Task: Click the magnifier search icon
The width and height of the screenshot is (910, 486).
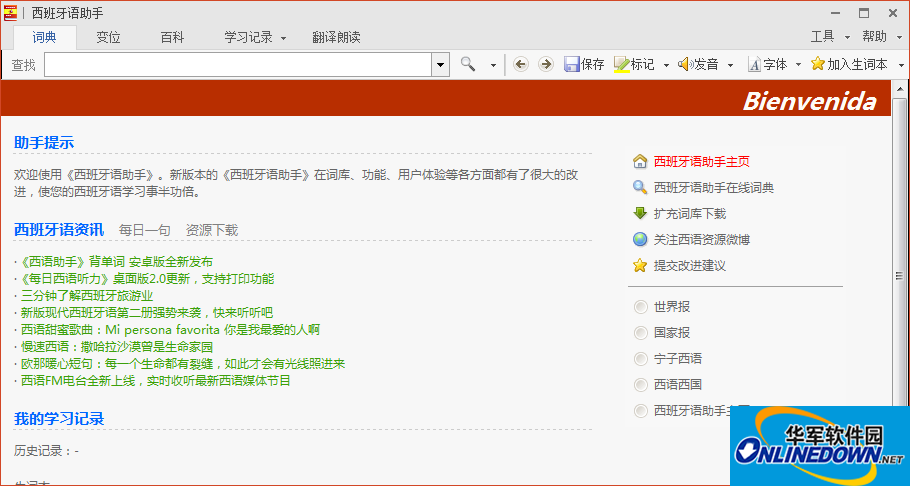Action: point(468,64)
